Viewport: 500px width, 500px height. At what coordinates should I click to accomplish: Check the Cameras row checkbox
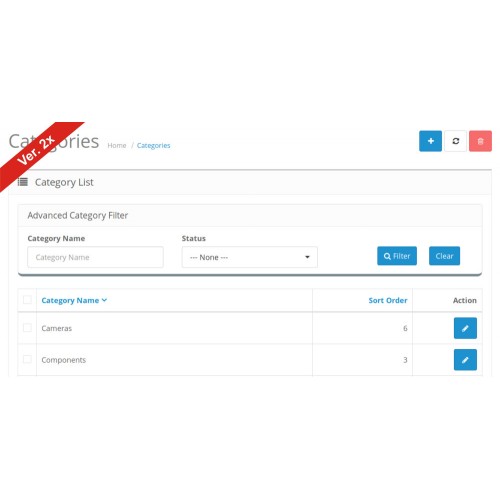tap(27, 328)
